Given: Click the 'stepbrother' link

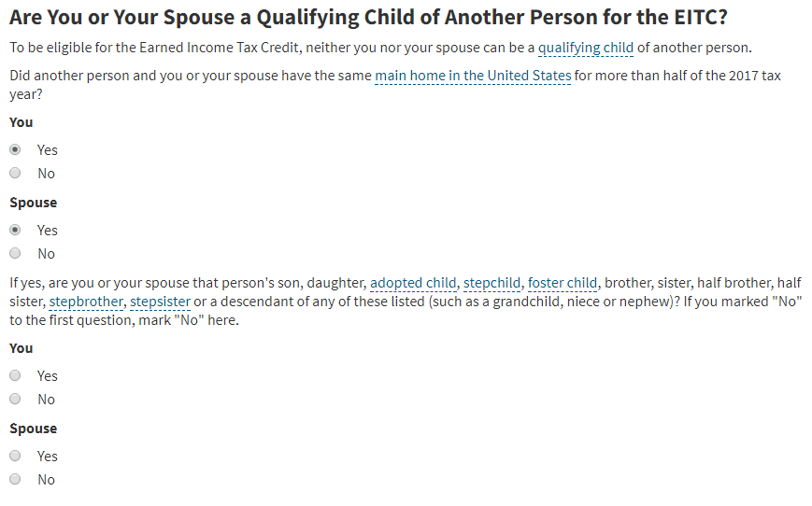Looking at the screenshot, I should [86, 302].
